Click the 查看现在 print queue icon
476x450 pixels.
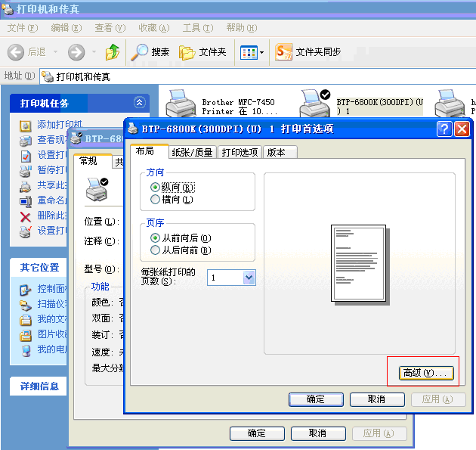point(26,141)
